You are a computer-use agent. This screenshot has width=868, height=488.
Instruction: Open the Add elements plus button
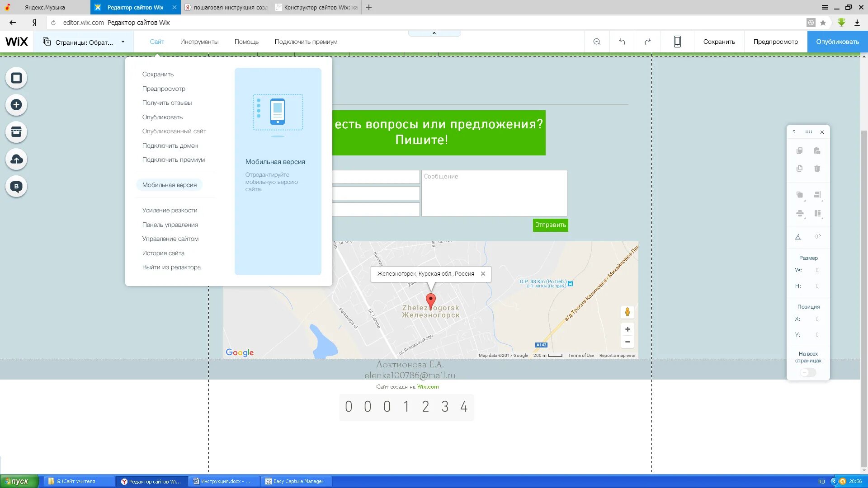point(16,105)
